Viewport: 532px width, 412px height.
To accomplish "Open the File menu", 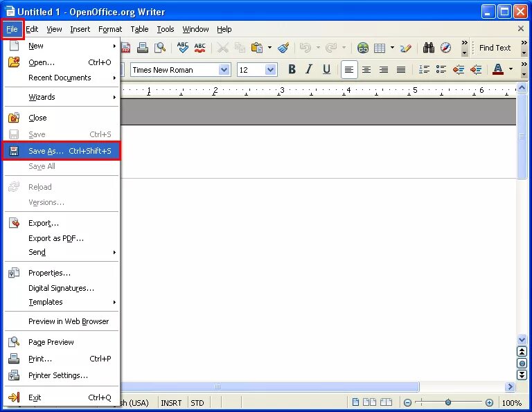I will tap(12, 30).
